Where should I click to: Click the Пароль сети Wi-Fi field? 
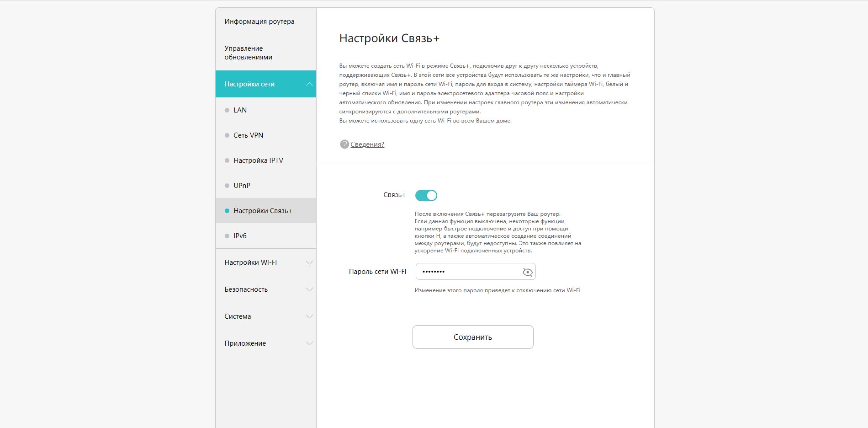(476, 272)
